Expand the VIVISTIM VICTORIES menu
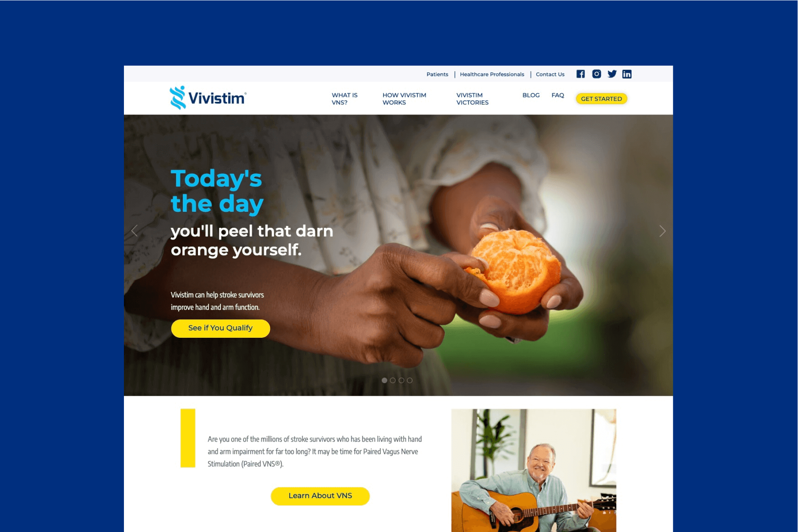798x532 pixels. (472, 98)
